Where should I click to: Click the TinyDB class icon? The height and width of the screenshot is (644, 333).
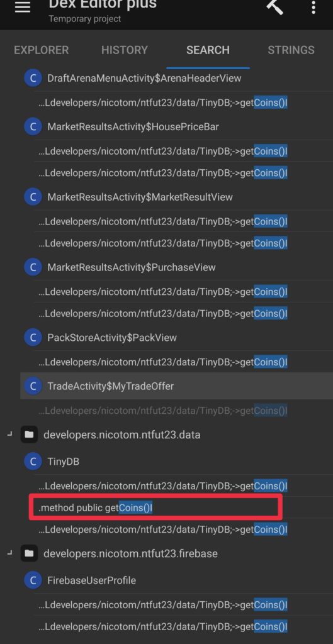pyautogui.click(x=33, y=462)
